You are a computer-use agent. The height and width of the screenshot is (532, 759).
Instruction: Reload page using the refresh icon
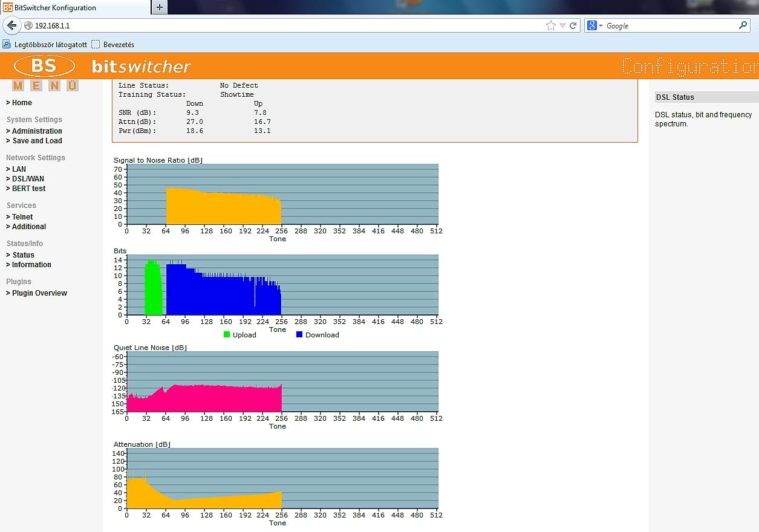(573, 25)
